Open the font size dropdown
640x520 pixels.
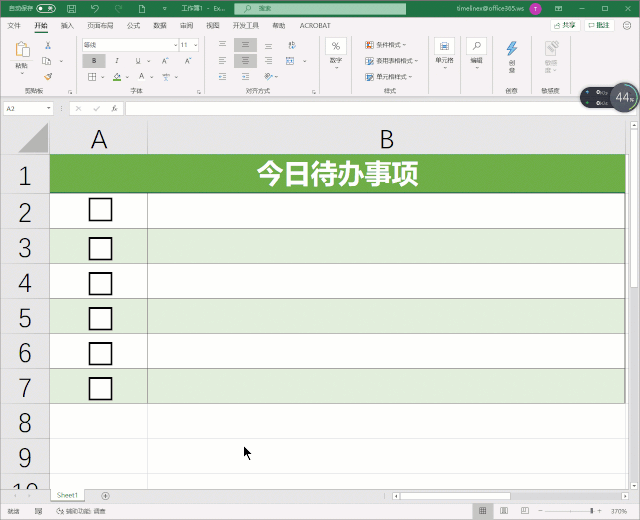point(196,45)
